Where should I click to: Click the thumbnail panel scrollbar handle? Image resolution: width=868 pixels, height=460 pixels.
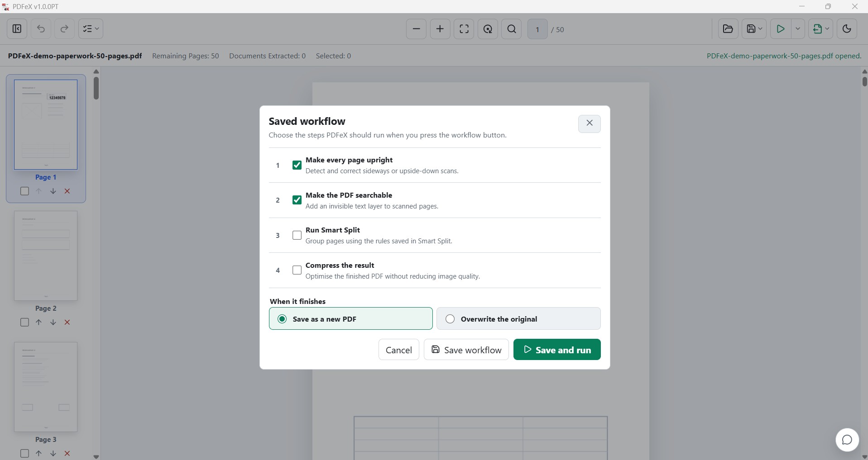(x=96, y=88)
